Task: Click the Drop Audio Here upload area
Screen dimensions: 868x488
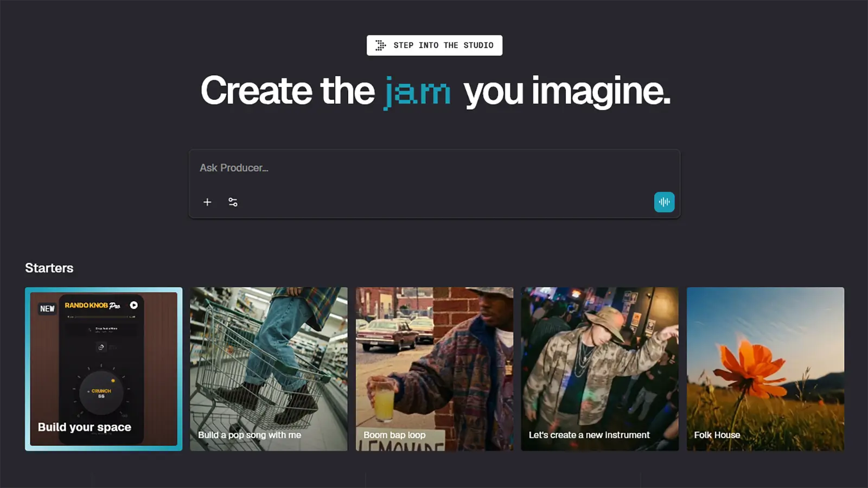Action: (x=101, y=330)
